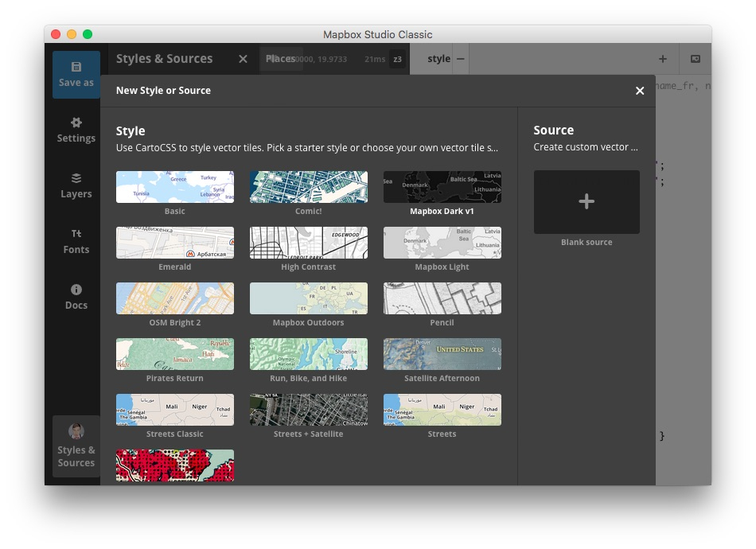Screen dimensions: 756x549
Task: Select the style tab
Action: (438, 59)
